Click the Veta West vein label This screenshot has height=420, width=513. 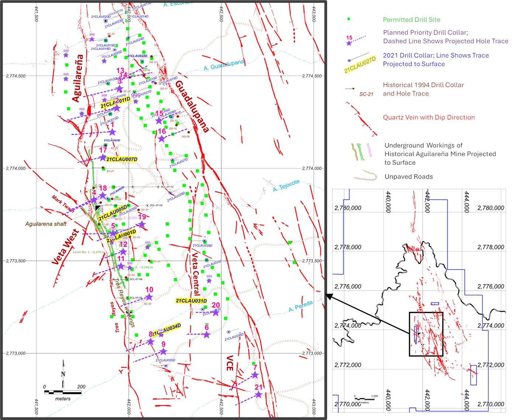pos(66,247)
